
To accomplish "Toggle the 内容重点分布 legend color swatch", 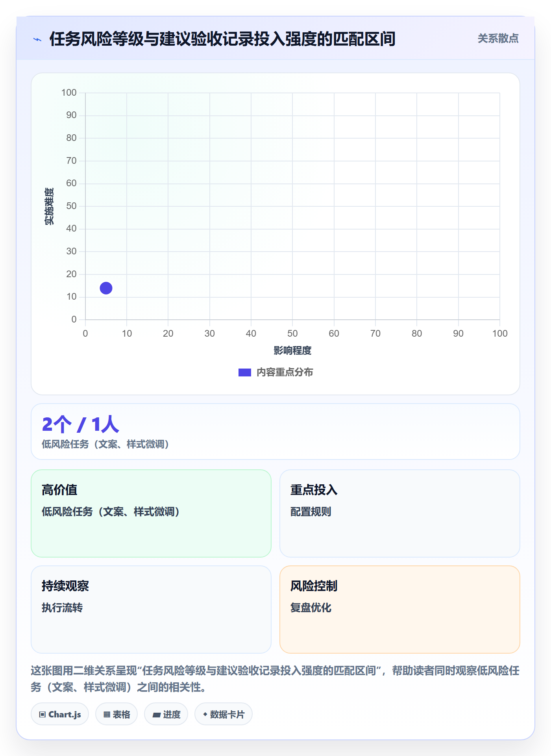I will pyautogui.click(x=244, y=372).
